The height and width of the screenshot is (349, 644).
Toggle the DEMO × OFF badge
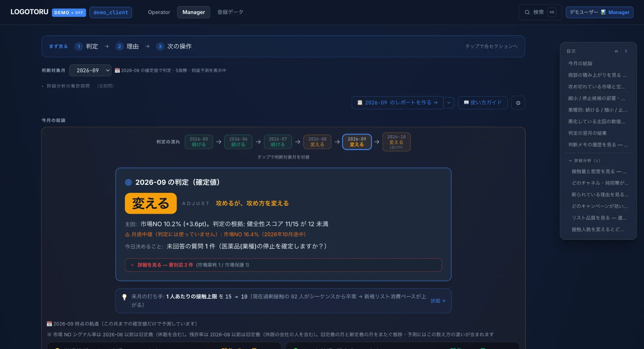click(x=69, y=13)
